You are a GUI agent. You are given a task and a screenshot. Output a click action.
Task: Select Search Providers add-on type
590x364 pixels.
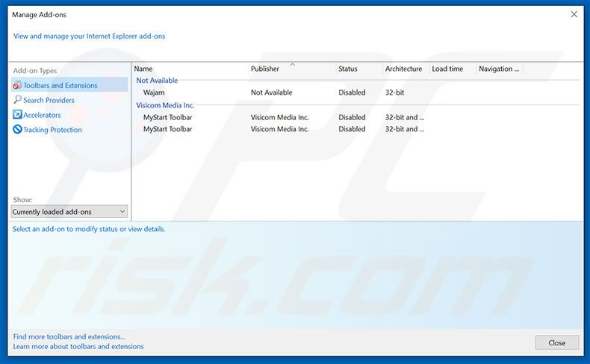(49, 100)
